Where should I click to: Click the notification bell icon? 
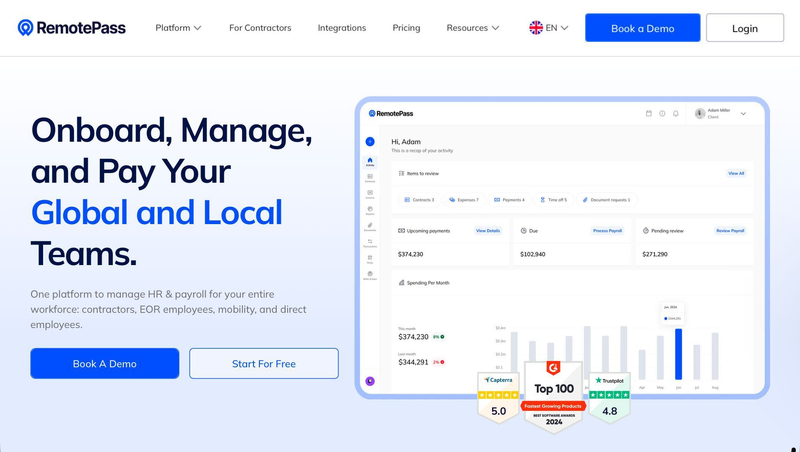[676, 113]
